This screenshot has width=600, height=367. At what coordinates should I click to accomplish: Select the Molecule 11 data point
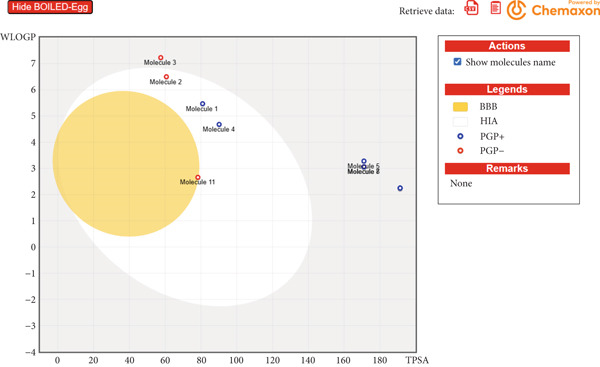[x=198, y=178]
